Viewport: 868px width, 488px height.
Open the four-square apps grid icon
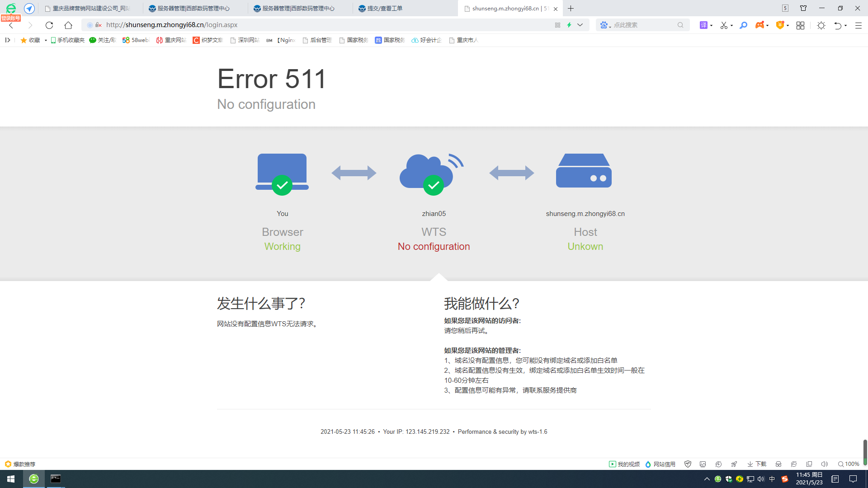(x=800, y=25)
